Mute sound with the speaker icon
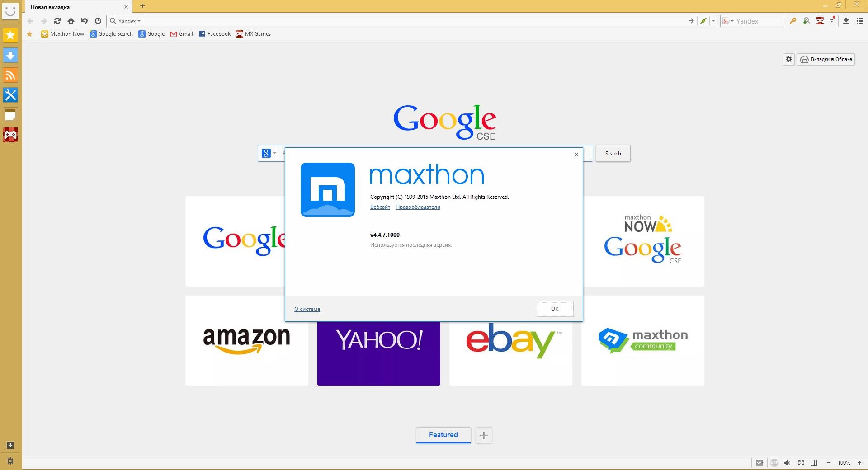Viewport: 868px width, 470px height. pos(787,463)
